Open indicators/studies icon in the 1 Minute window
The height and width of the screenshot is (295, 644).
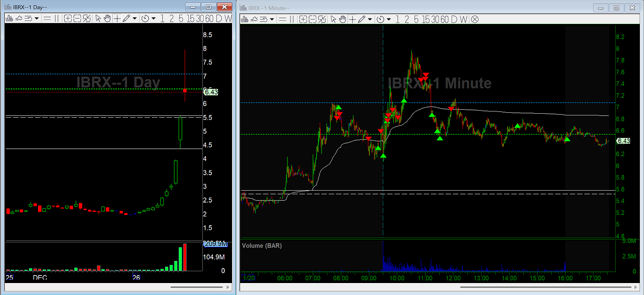click(254, 19)
